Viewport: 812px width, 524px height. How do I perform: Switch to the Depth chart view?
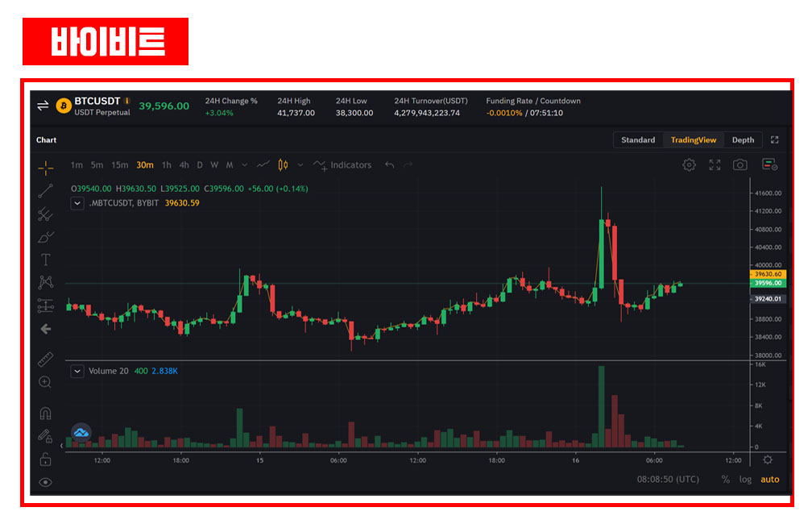(x=743, y=140)
